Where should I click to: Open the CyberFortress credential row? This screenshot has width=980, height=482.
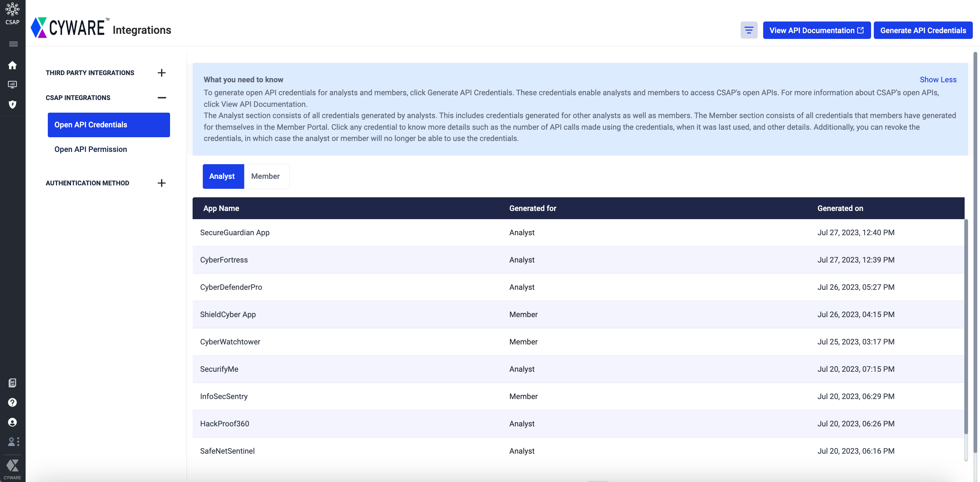(x=224, y=260)
